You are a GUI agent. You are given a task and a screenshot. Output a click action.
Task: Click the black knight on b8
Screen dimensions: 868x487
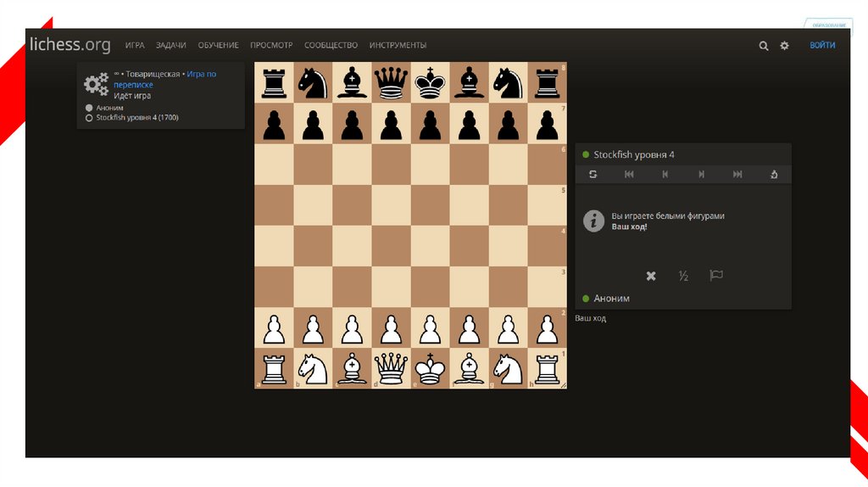313,82
